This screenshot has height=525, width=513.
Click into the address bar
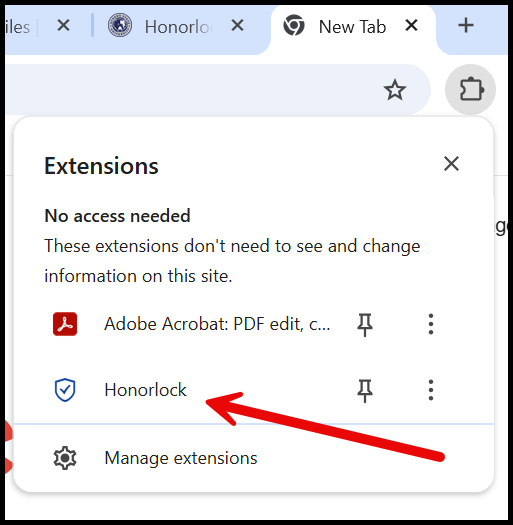pos(191,89)
